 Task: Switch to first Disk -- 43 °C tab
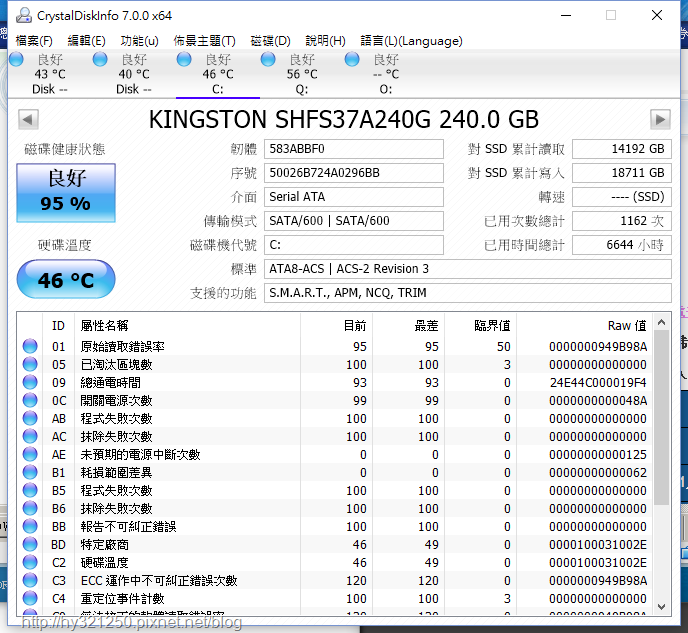(x=50, y=74)
